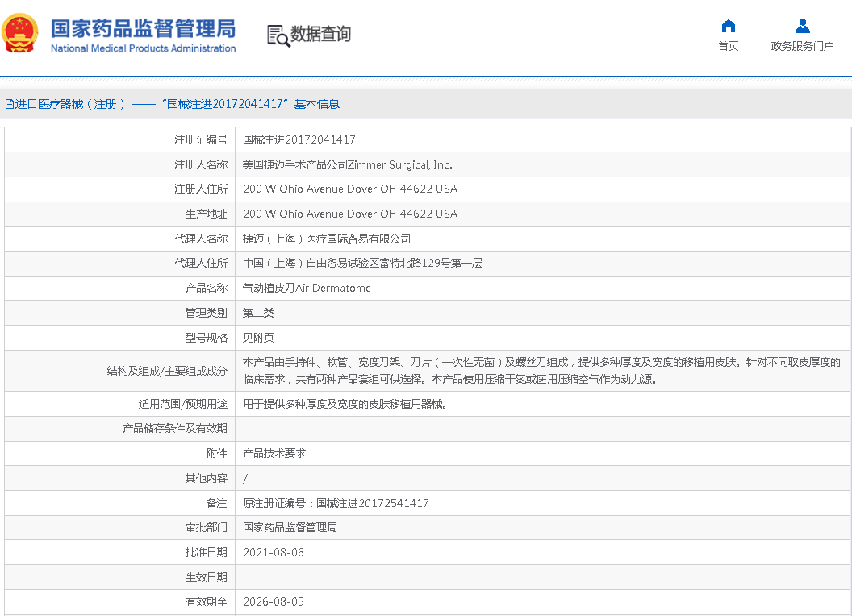This screenshot has width=852, height=616.
Task: Click the 产品储存条件及有效期 label
Action: click(x=174, y=429)
